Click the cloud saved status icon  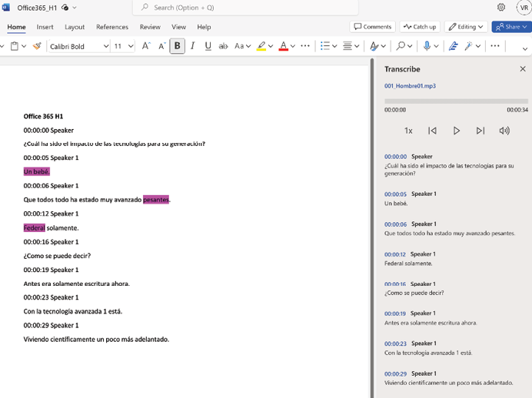point(65,8)
